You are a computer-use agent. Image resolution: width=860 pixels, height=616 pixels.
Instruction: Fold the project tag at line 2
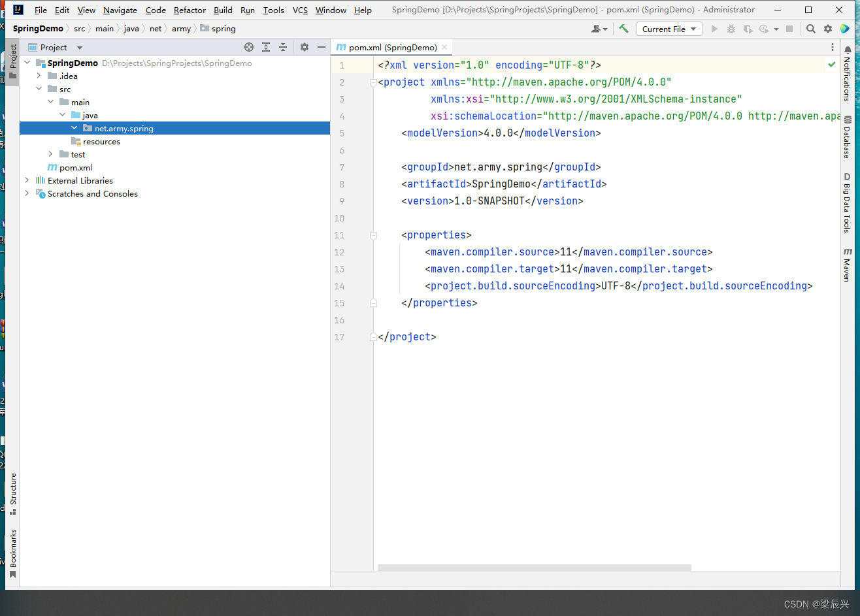click(x=373, y=82)
